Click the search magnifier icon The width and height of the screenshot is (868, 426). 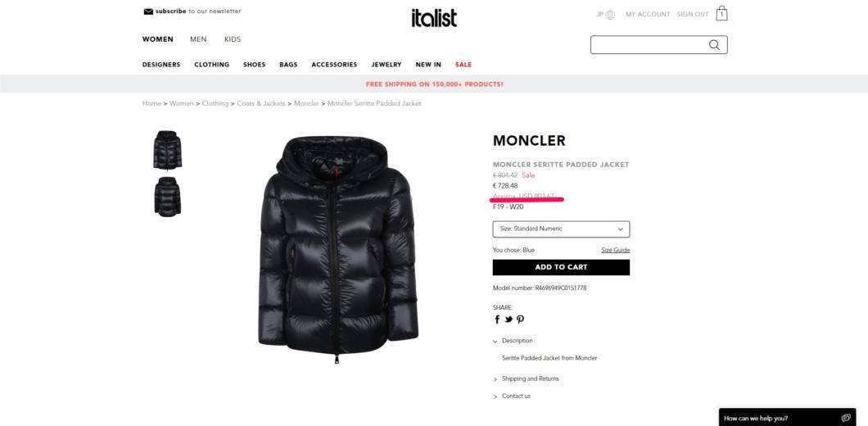[x=714, y=45]
